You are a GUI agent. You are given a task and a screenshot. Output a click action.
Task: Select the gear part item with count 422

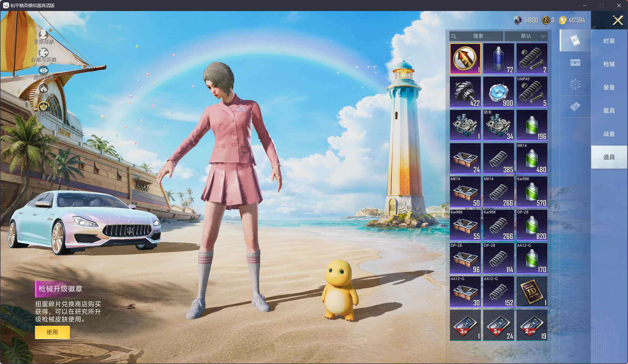point(465,92)
